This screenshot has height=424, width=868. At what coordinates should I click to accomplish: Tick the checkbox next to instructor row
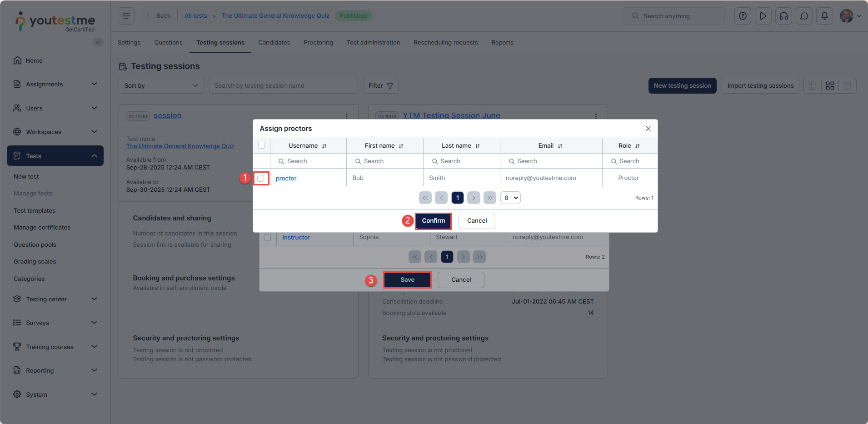coord(268,237)
